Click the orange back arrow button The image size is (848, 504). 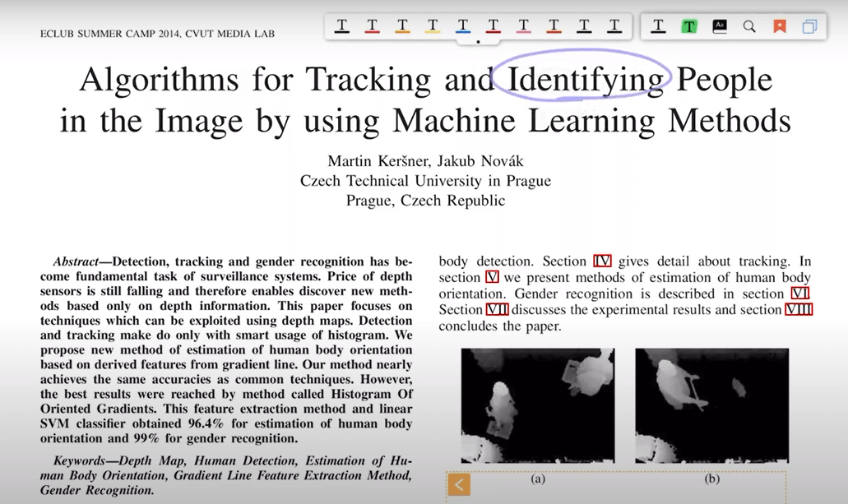point(459,484)
